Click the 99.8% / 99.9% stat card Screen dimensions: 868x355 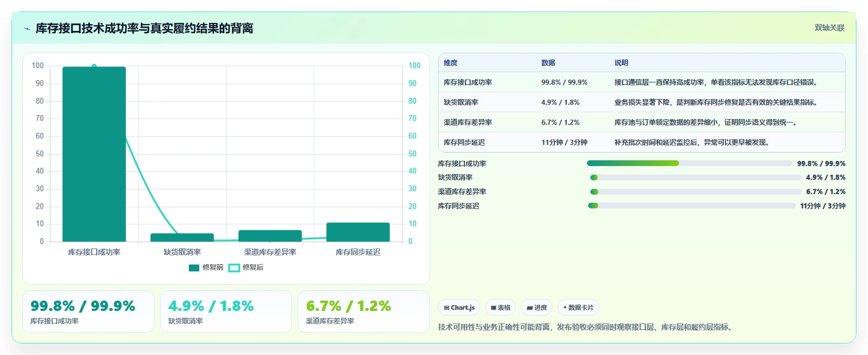click(x=88, y=311)
